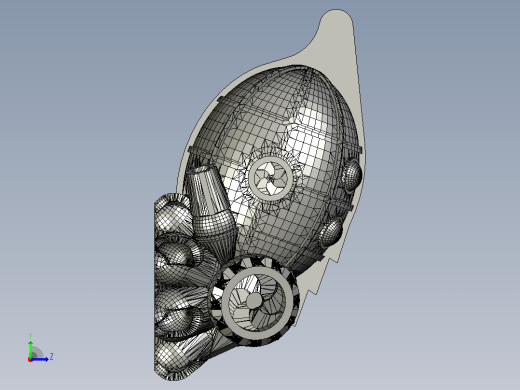
Task: Select the meshed helmet model in the viewport
Action: tap(260, 195)
